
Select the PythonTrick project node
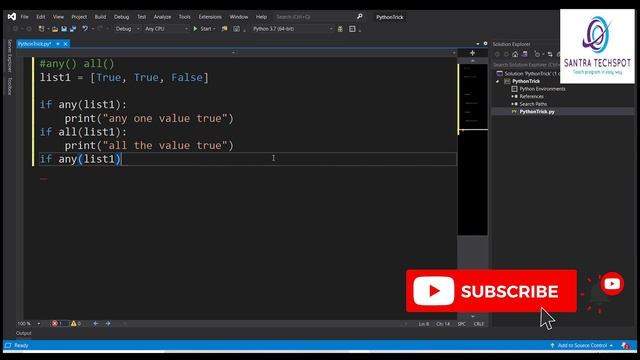pyautogui.click(x=526, y=81)
